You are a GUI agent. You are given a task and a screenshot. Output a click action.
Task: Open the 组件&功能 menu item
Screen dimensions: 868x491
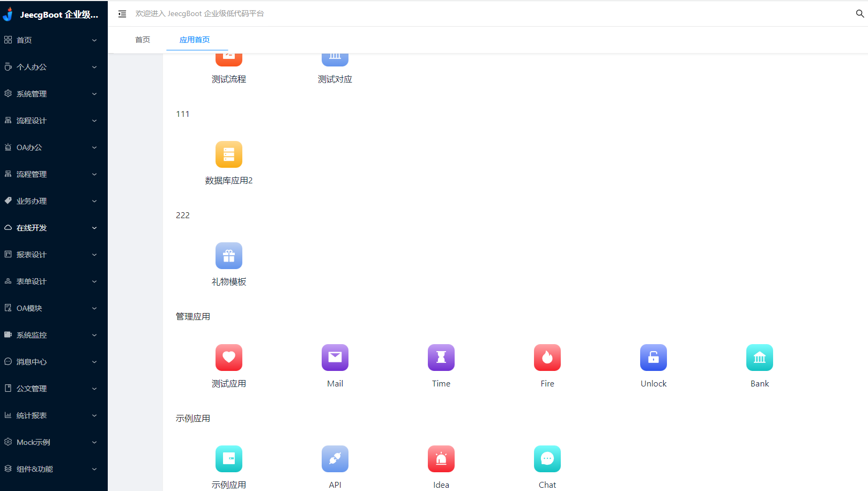(x=54, y=469)
